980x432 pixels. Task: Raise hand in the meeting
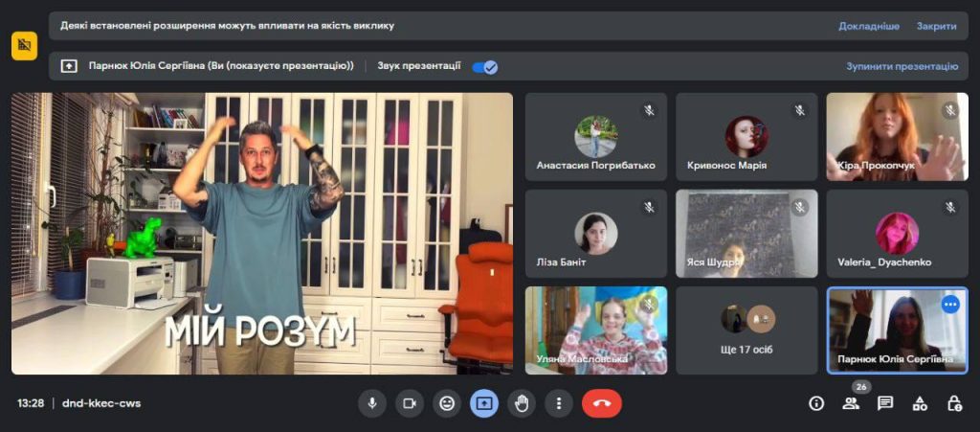(522, 403)
